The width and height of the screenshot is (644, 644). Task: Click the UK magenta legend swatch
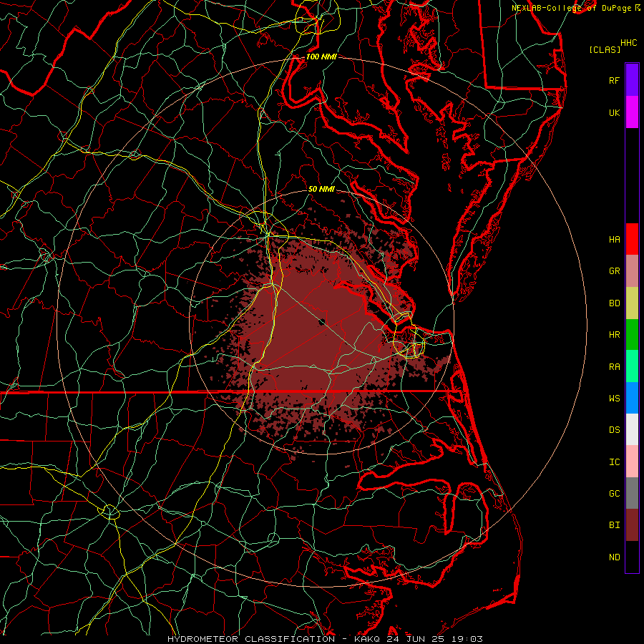pos(632,112)
